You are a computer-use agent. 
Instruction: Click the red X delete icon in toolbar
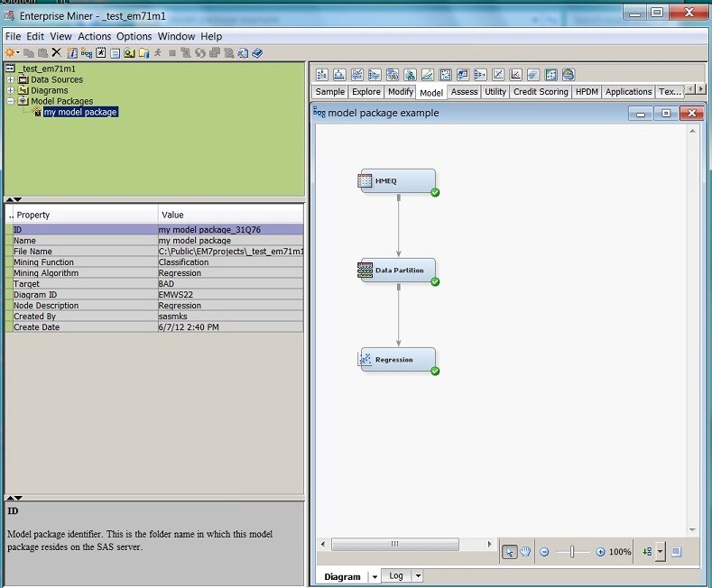coord(57,53)
